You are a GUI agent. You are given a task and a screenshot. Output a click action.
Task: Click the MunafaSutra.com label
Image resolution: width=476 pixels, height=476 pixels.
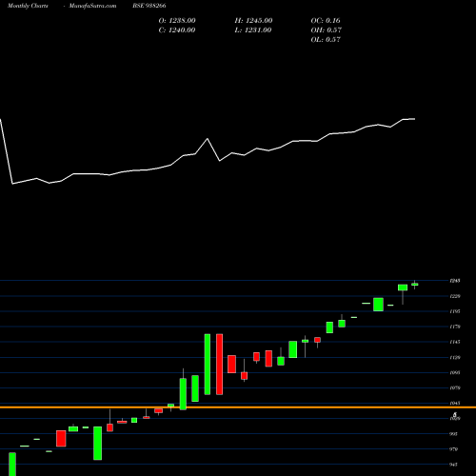coord(92,6)
